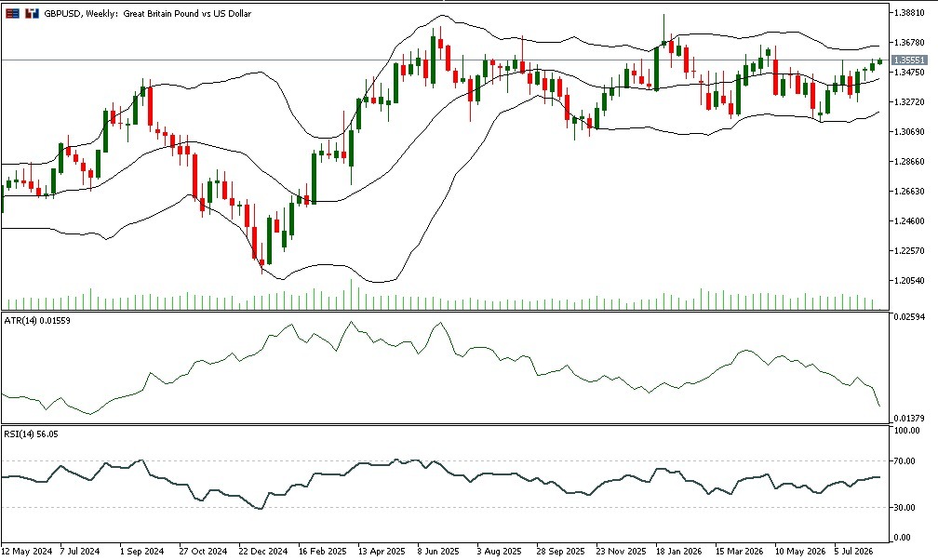Image resolution: width=938 pixels, height=560 pixels.
Task: Click the 16 Feb 2025 date label
Action: [322, 551]
